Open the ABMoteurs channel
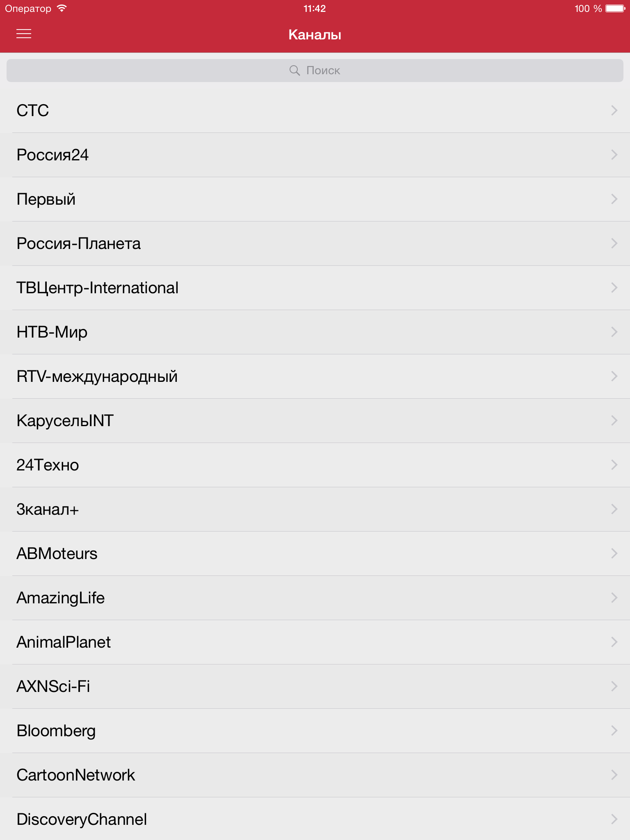The width and height of the screenshot is (630, 840). 315,554
